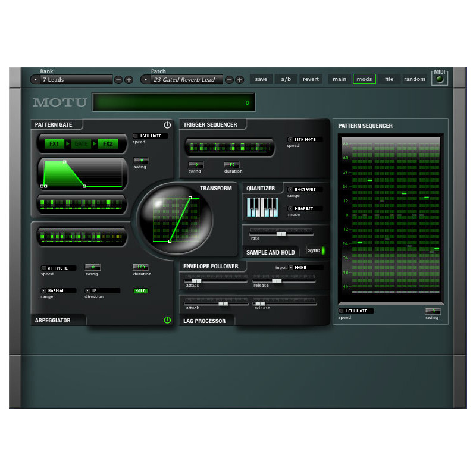Go to previous patch with minus icon

point(229,80)
